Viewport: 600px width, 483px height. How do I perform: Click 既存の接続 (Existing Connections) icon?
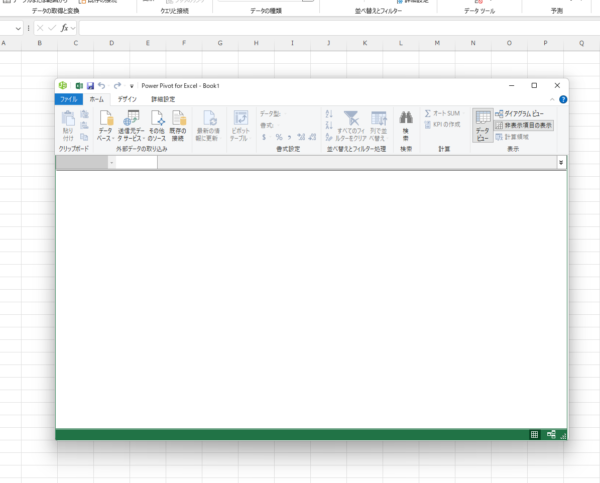click(x=178, y=124)
